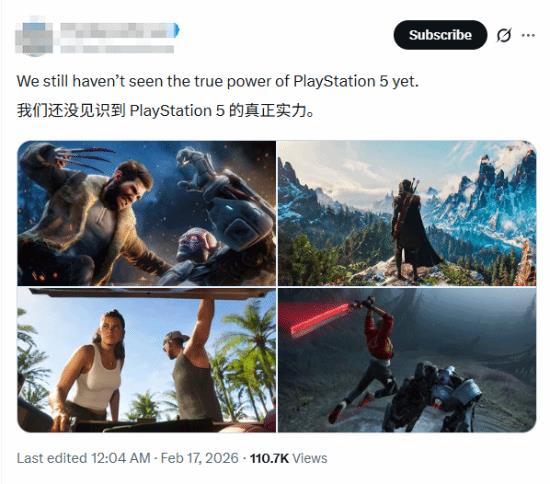Open the palm trees couple image
Viewport: 550px width, 484px height.
tap(147, 360)
